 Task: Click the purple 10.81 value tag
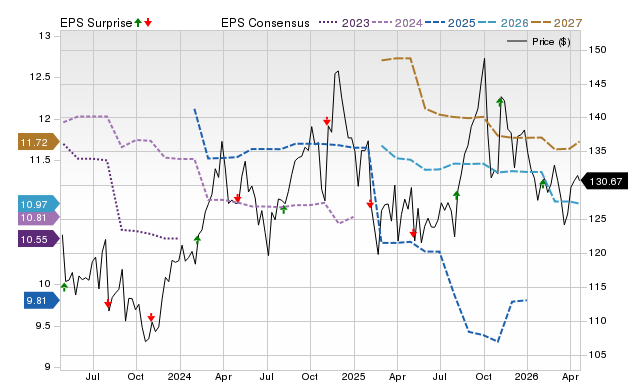coord(38,218)
